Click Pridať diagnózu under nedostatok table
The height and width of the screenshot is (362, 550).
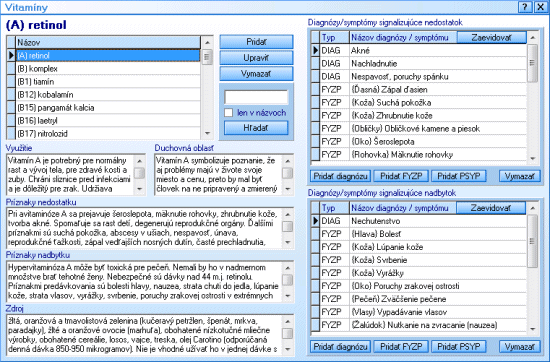coord(340,176)
